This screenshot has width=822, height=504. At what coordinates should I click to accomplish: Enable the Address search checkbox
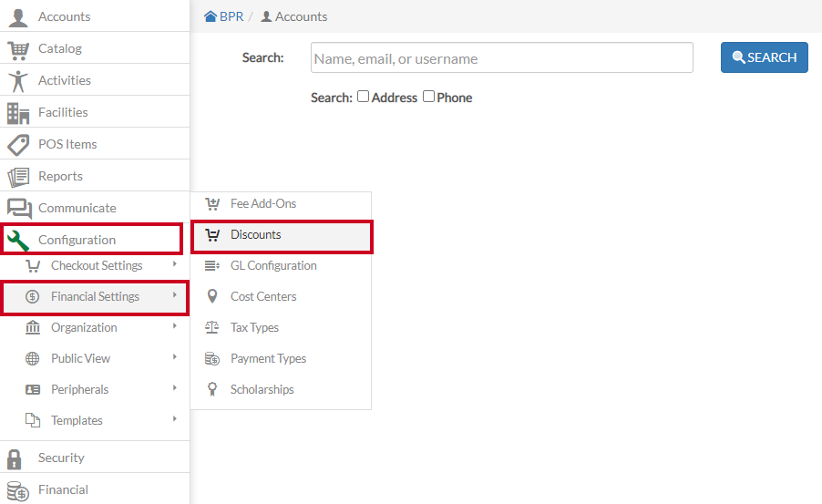click(x=363, y=97)
